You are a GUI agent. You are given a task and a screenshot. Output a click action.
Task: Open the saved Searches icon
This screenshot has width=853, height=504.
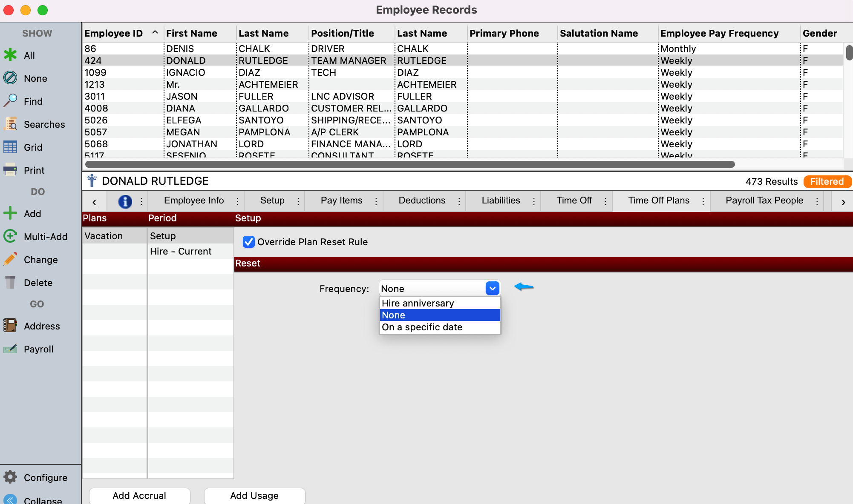[10, 124]
